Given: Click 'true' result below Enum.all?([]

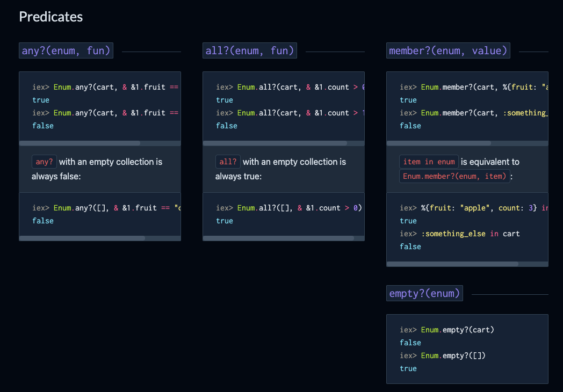Looking at the screenshot, I should click(x=225, y=221).
